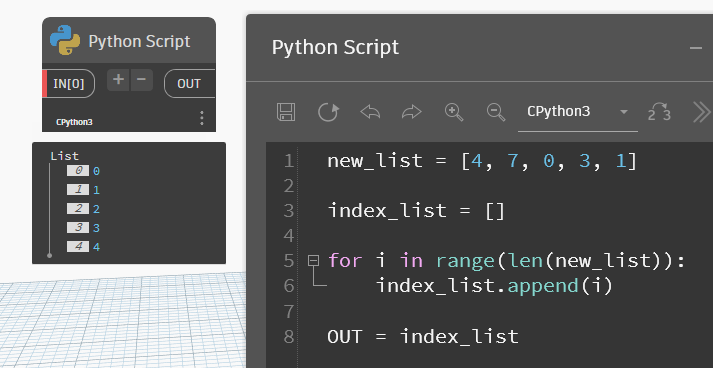Add an input port with plus button
This screenshot has width=713, height=368.
coord(118,80)
